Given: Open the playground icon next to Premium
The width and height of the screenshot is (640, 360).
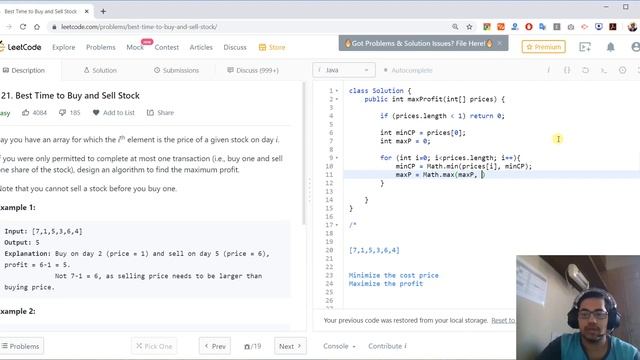Looking at the screenshot, I should pyautogui.click(x=585, y=47).
